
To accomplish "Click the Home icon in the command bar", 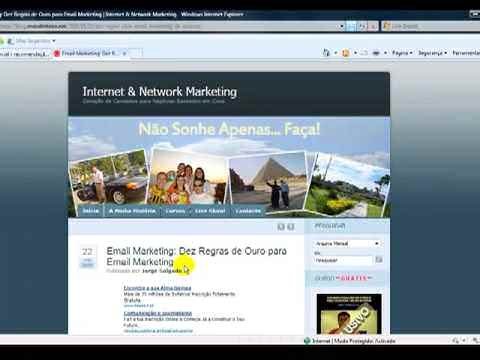I will tap(326, 53).
